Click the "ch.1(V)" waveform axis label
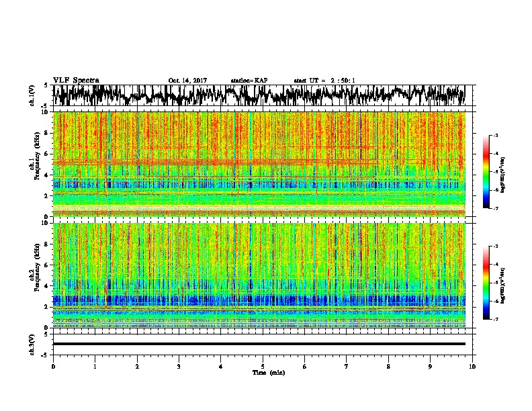 click(32, 95)
